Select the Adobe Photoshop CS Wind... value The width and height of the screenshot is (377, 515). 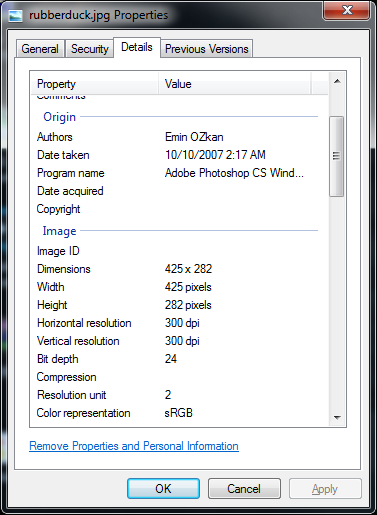234,173
